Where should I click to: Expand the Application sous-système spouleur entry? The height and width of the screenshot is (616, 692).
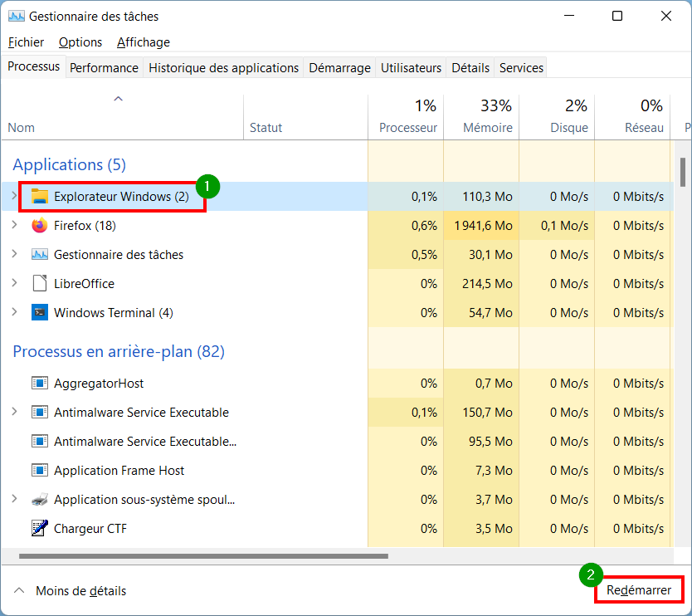point(14,499)
